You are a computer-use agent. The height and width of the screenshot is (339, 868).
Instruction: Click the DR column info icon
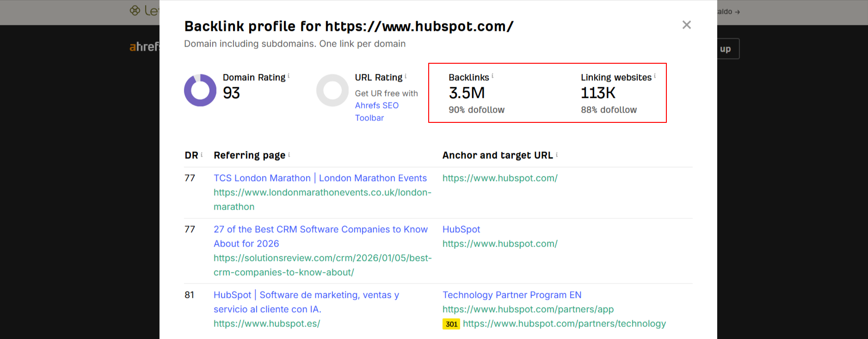pyautogui.click(x=202, y=154)
